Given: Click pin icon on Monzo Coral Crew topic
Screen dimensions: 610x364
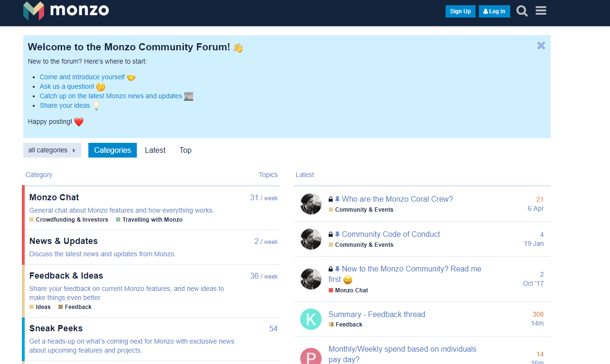Looking at the screenshot, I should click(337, 199).
